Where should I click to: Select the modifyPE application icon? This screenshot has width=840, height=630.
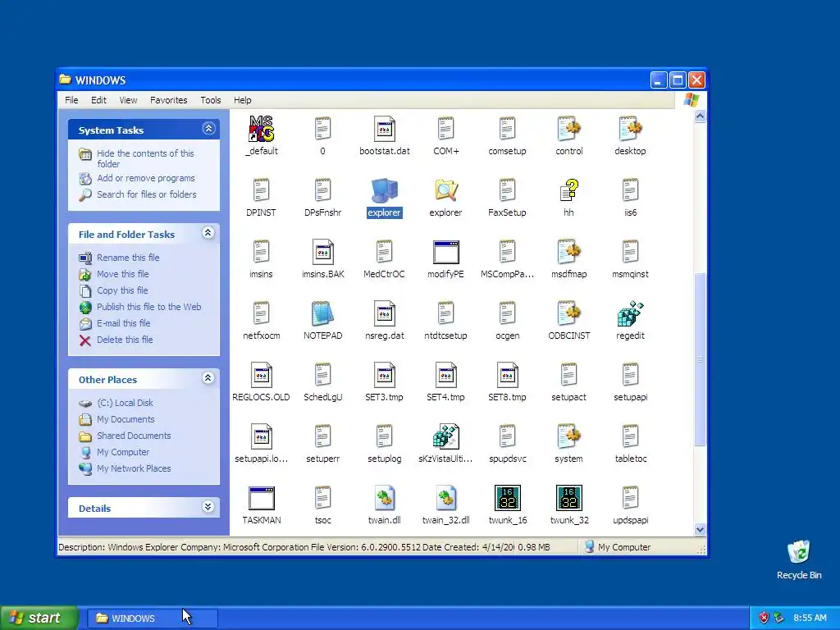[x=445, y=253]
